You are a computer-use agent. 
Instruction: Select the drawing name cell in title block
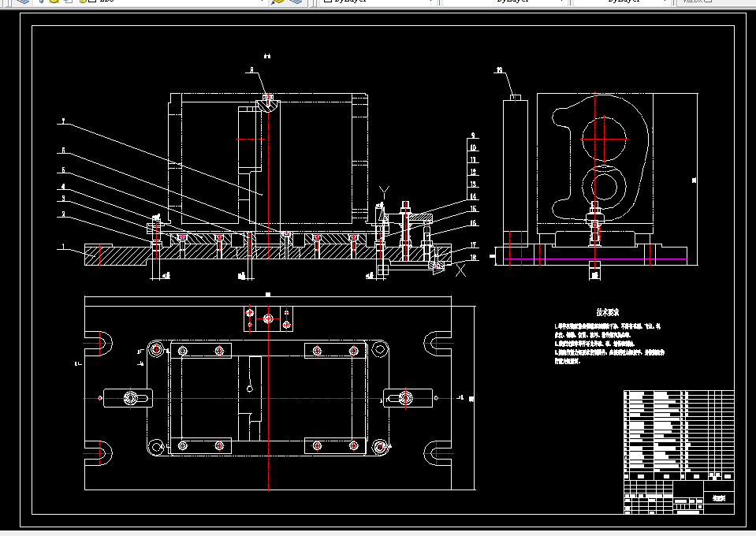click(719, 498)
